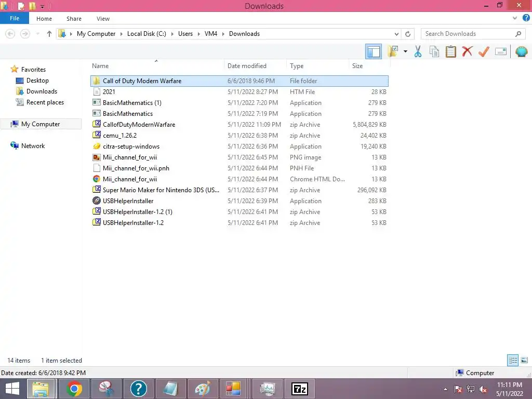Open the Help question mark icon
Screen dimensions: 532x399
526,18
